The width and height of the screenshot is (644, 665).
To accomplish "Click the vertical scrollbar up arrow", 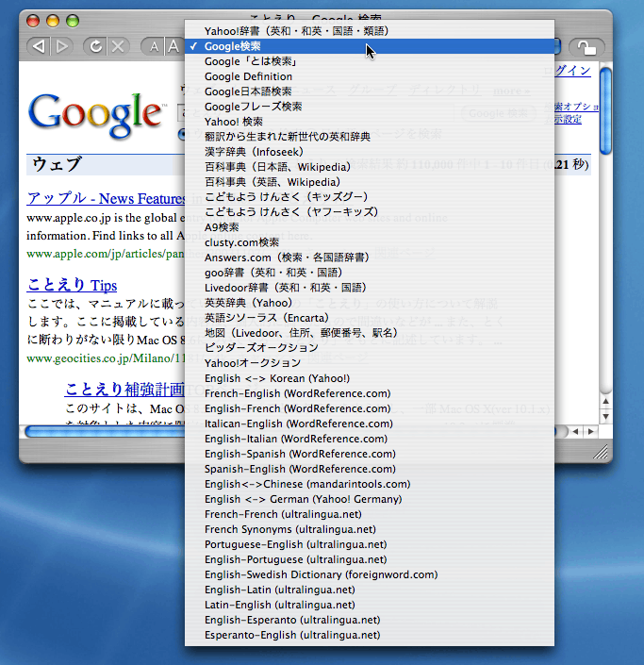I will [606, 401].
